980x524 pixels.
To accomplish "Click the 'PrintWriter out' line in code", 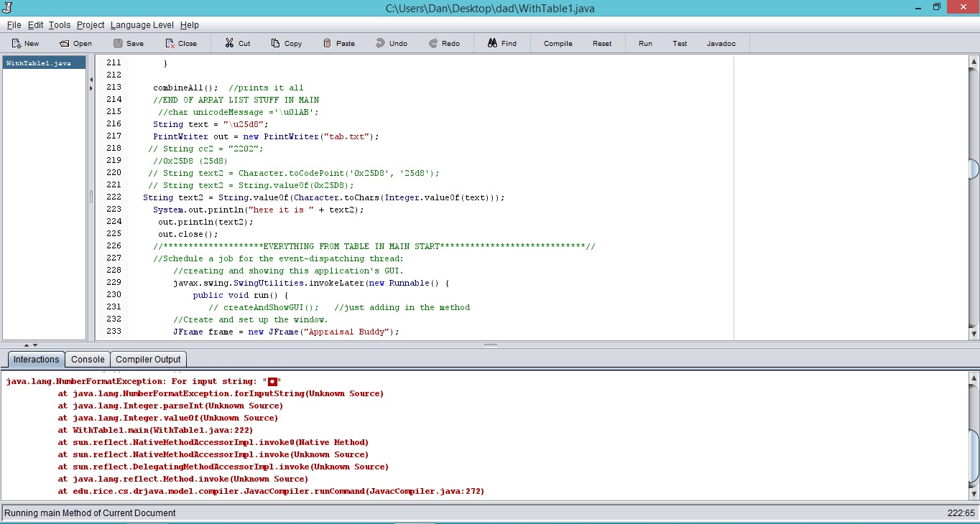I will 265,136.
